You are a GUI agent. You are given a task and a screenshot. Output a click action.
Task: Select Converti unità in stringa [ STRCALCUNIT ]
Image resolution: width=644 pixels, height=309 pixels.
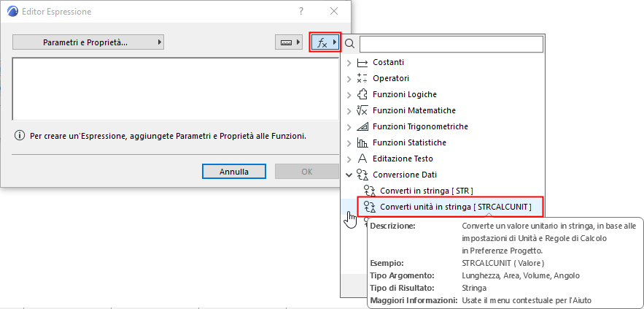(456, 207)
